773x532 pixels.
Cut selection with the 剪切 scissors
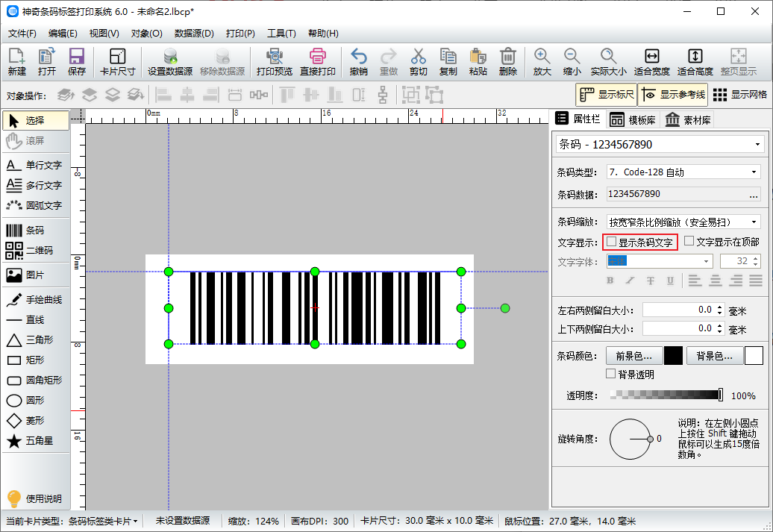tap(418, 62)
